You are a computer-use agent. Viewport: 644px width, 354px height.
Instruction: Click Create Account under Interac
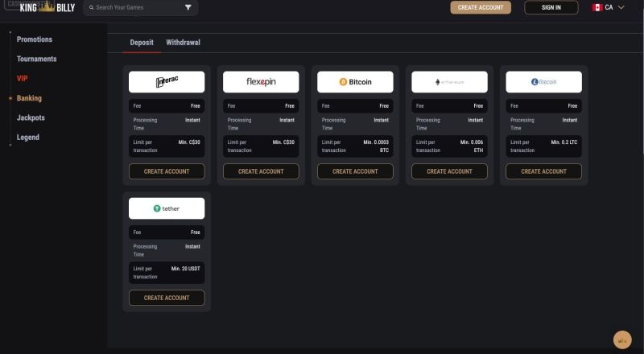pos(167,171)
